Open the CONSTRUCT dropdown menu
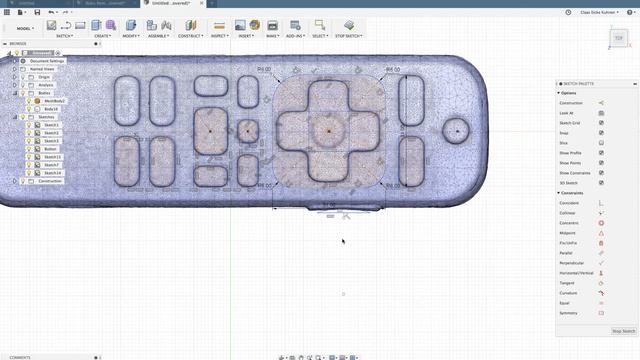 191,36
